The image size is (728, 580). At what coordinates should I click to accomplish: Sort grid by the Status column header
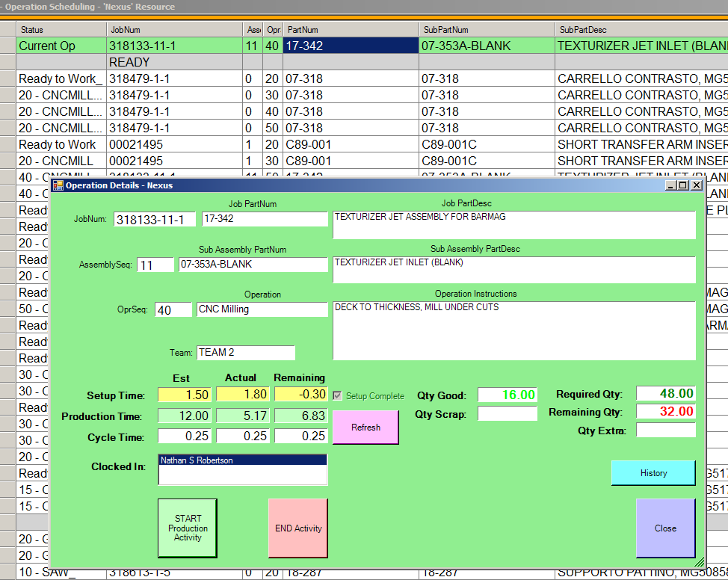[61, 30]
